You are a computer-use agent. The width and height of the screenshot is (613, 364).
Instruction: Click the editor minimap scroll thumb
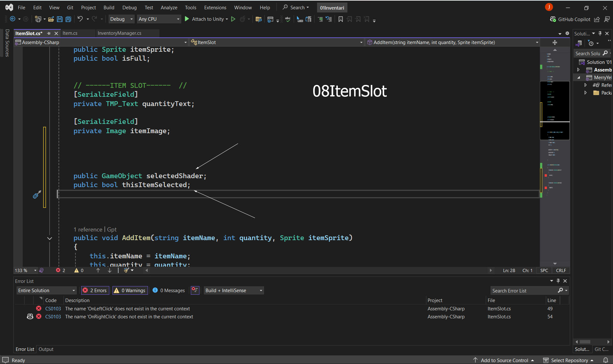[555, 110]
